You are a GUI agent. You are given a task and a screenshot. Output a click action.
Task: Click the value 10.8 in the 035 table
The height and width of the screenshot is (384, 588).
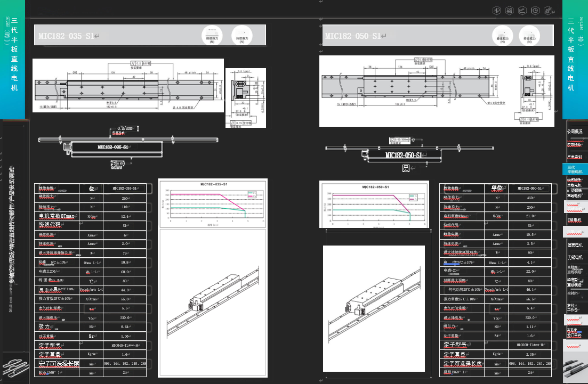pyautogui.click(x=125, y=263)
